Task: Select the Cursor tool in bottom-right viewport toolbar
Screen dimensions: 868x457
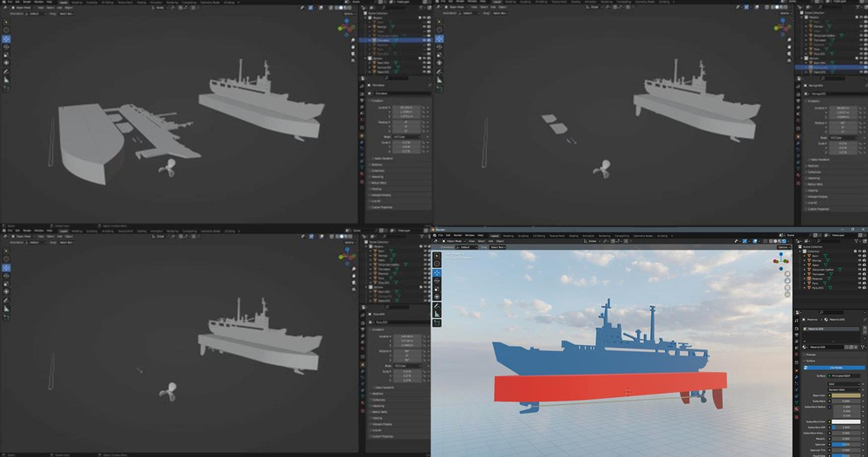Action: click(x=438, y=264)
